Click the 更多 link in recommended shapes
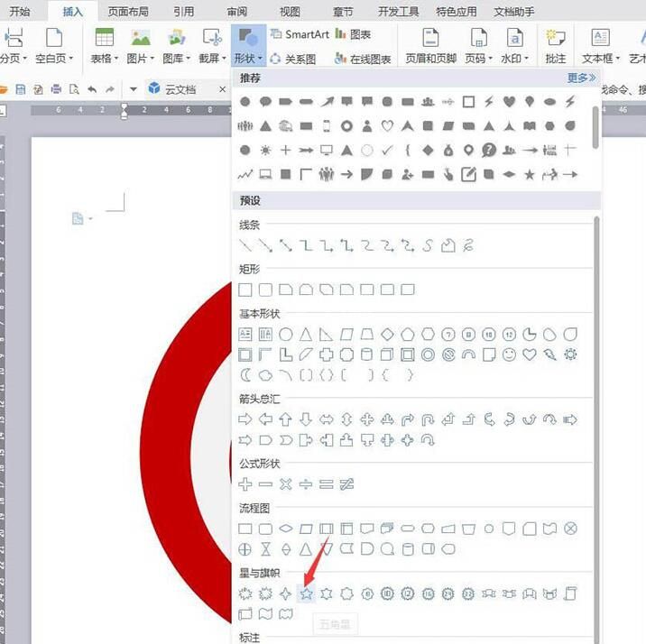Viewport: 646px width, 644px height. 581,78
